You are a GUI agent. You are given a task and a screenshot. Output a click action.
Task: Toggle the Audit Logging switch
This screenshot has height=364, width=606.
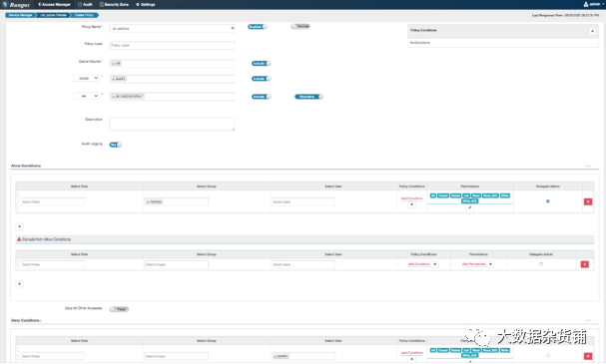click(116, 145)
